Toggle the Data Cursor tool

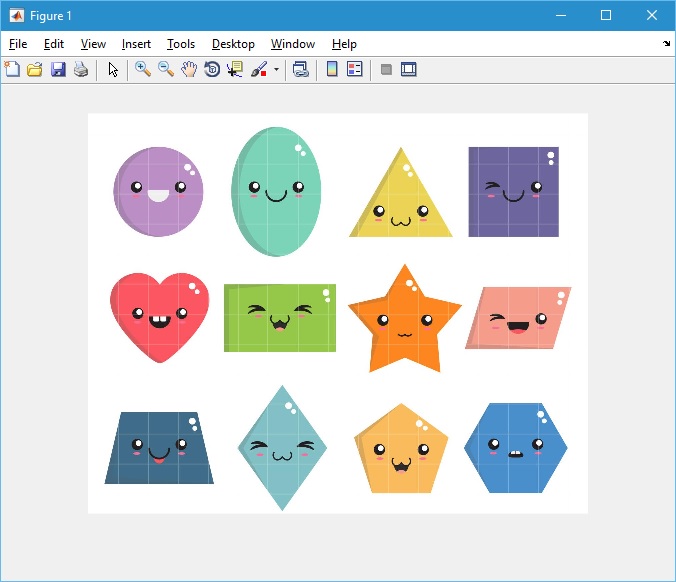(235, 69)
